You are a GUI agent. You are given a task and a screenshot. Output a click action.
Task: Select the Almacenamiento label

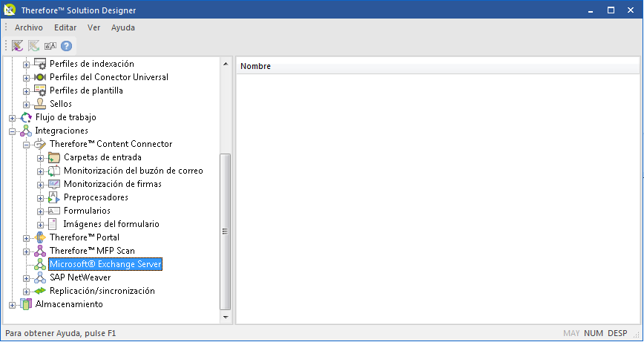coord(69,304)
